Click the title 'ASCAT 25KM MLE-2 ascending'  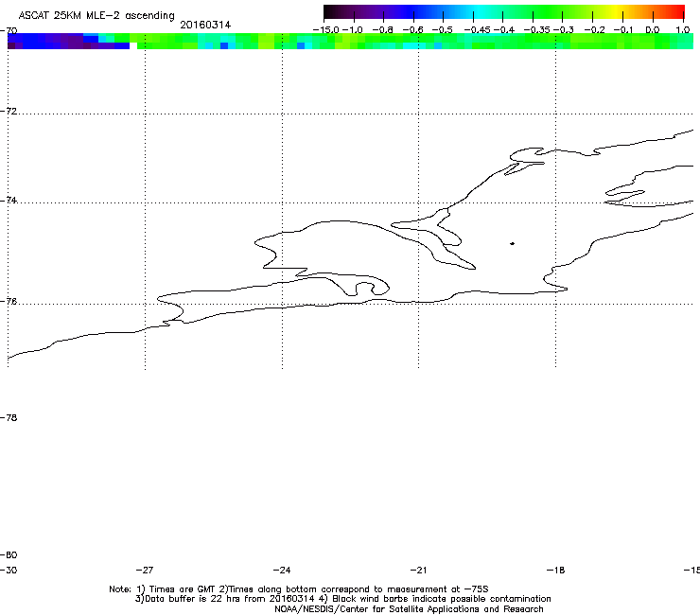[96, 15]
